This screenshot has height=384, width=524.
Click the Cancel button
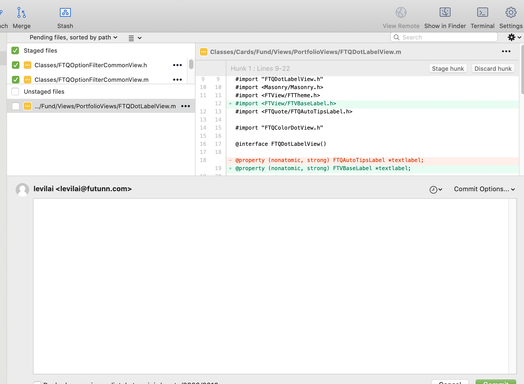(x=450, y=382)
